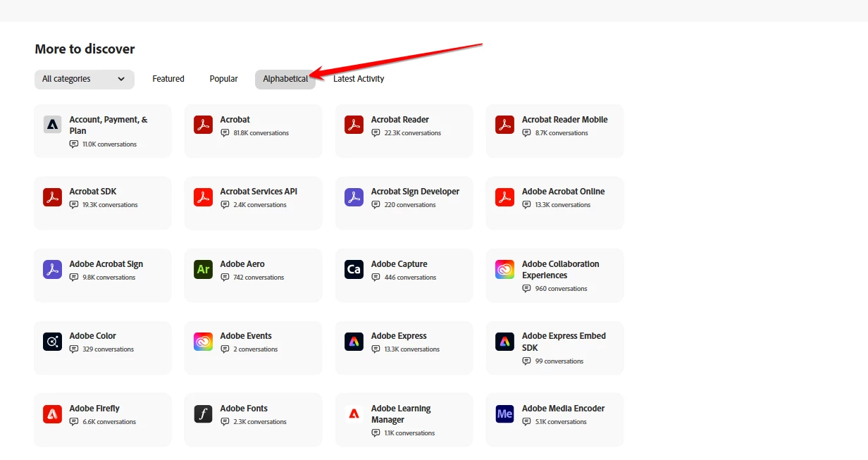Click the '11.0K conversations' text
The height and width of the screenshot is (460, 868).
click(109, 144)
